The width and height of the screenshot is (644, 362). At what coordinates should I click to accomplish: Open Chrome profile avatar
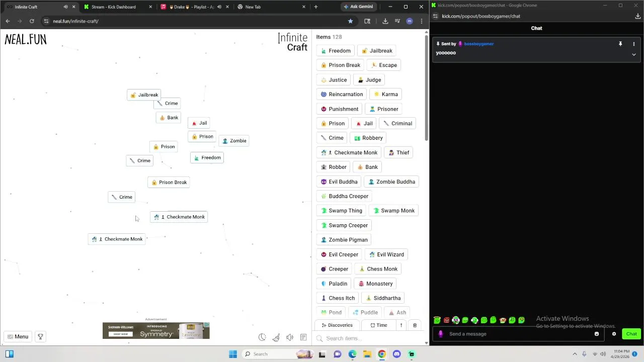click(x=410, y=21)
